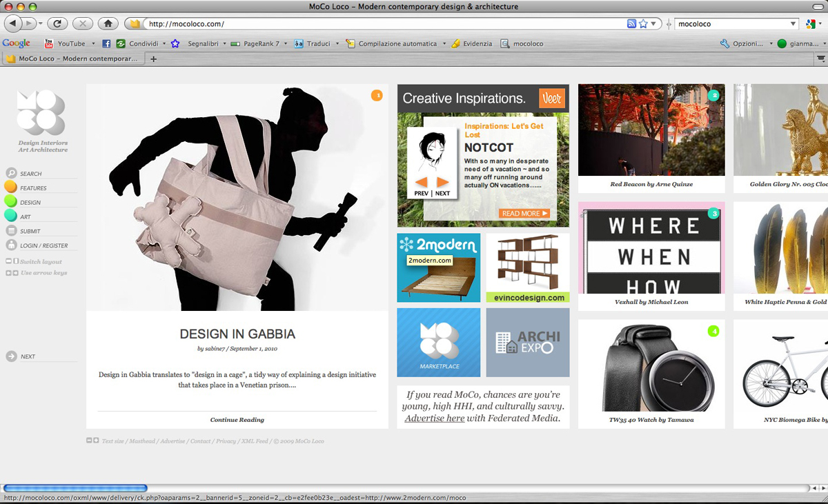
Task: Click the Google logo in the toolbar
Action: [x=17, y=43]
